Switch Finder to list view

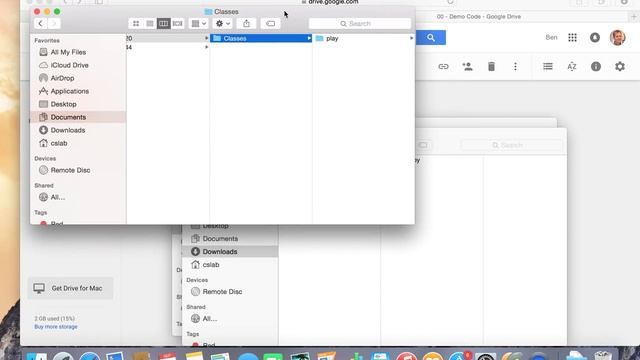click(150, 24)
